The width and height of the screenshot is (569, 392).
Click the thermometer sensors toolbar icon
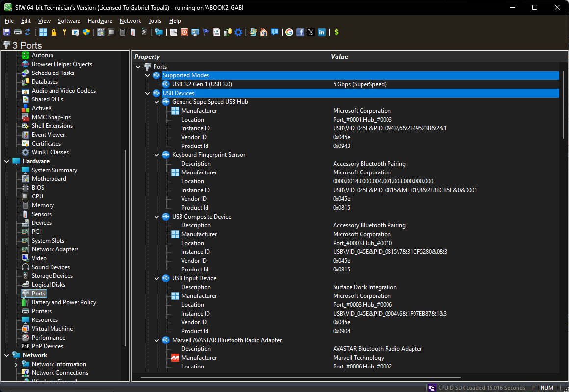[x=133, y=32]
